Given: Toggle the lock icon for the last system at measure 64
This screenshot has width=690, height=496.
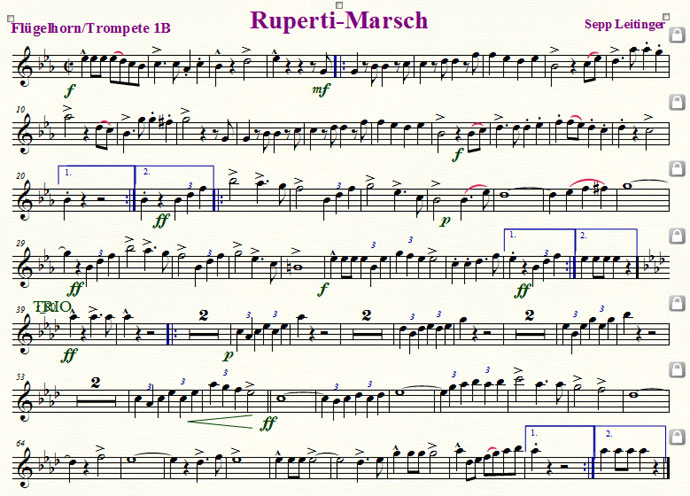Looking at the screenshot, I should 677,437.
